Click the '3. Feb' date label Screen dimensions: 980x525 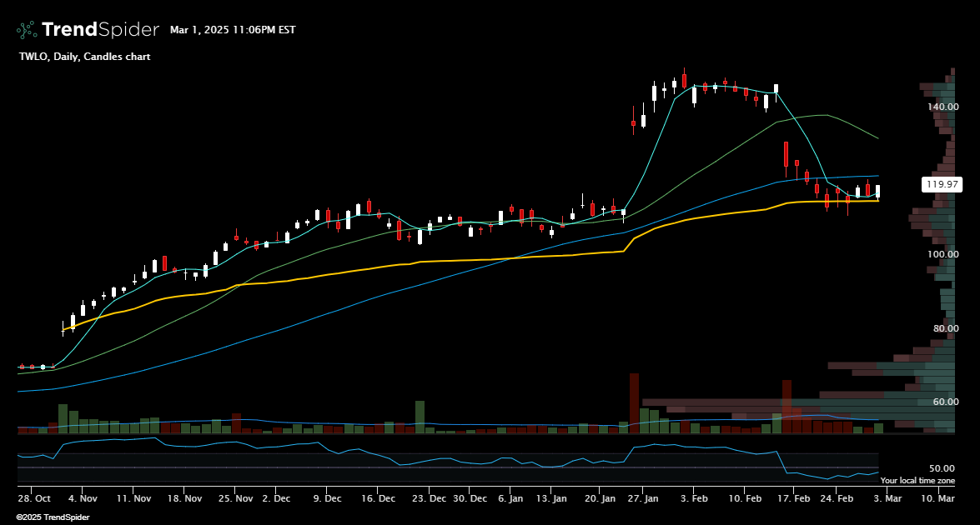pos(694,498)
